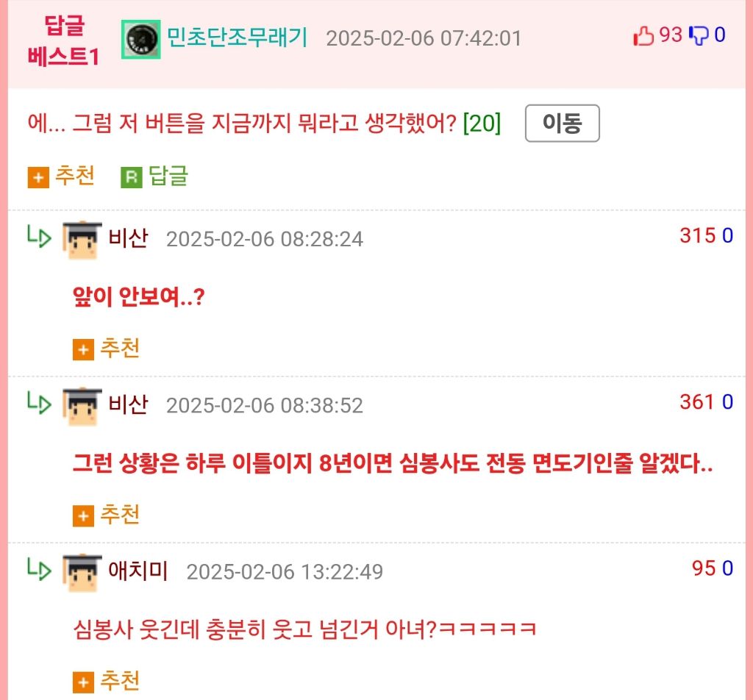753x700 pixels.
Task: Open the best comment text 에... 그럼 저 버튼을
Action: click(241, 124)
